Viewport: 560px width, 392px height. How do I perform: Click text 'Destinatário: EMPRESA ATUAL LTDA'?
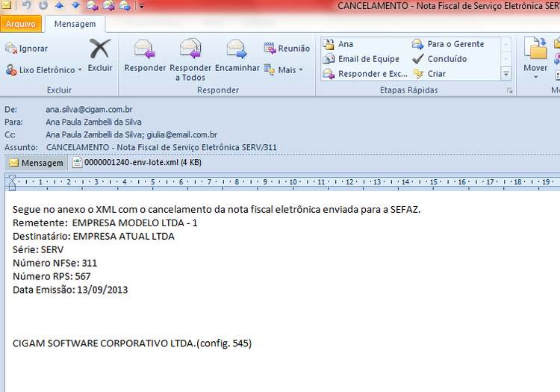pos(93,237)
